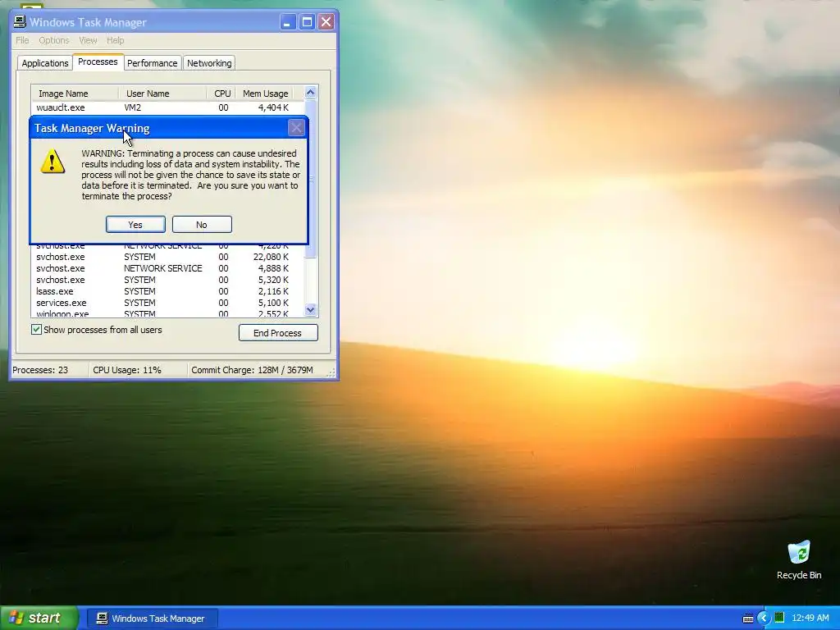Select the services.exe process
Viewport: 840px width, 630px height.
click(x=167, y=303)
